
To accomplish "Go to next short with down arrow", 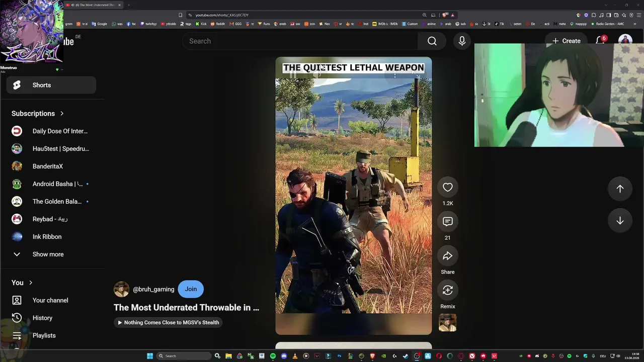I will point(620,221).
